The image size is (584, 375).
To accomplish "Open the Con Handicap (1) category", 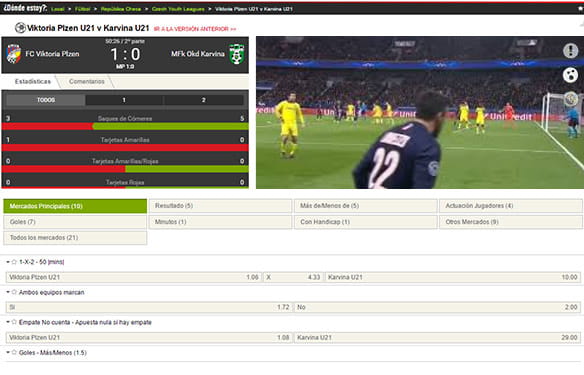I will (x=365, y=222).
